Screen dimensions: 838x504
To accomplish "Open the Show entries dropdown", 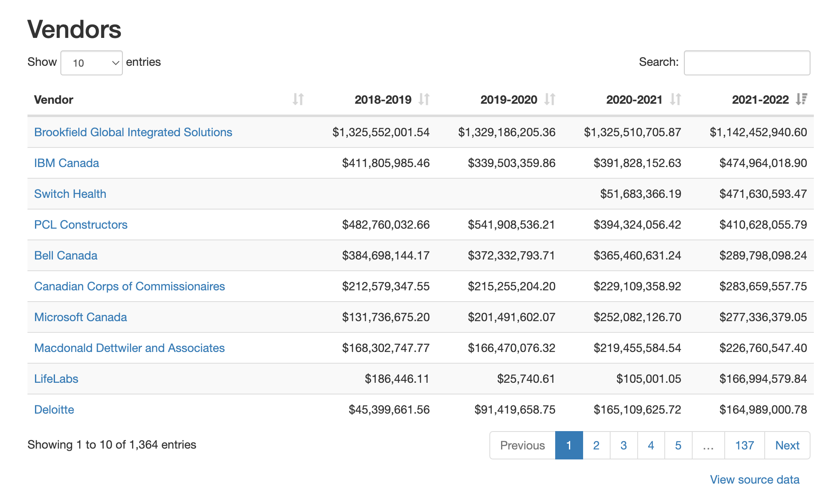I will tap(92, 63).
